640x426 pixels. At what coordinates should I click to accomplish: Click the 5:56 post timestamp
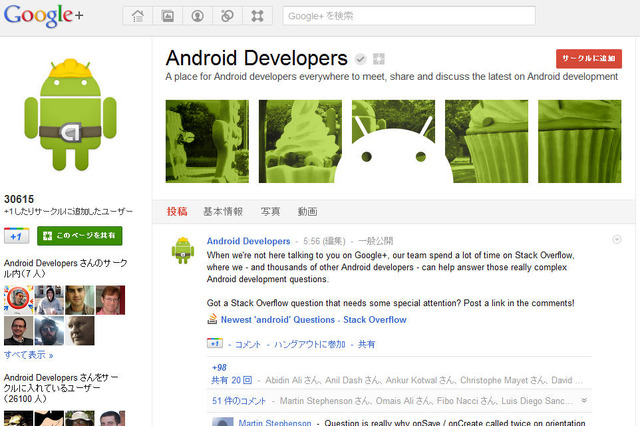click(x=312, y=241)
